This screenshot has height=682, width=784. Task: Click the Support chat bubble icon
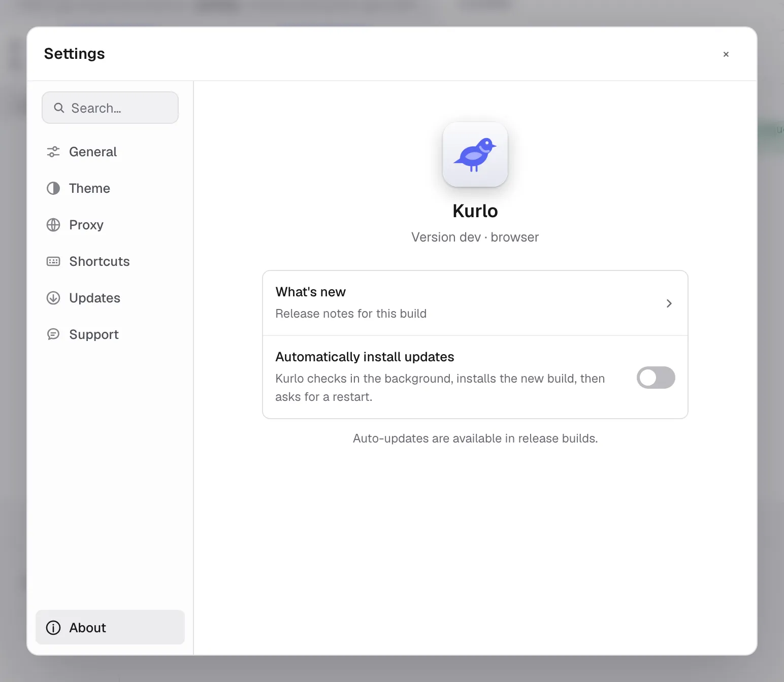53,334
